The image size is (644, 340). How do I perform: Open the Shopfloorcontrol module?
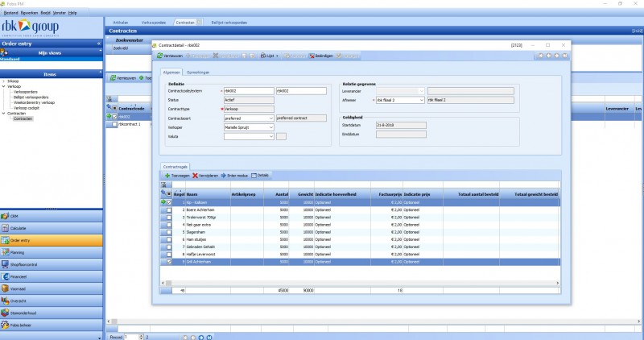[52, 265]
